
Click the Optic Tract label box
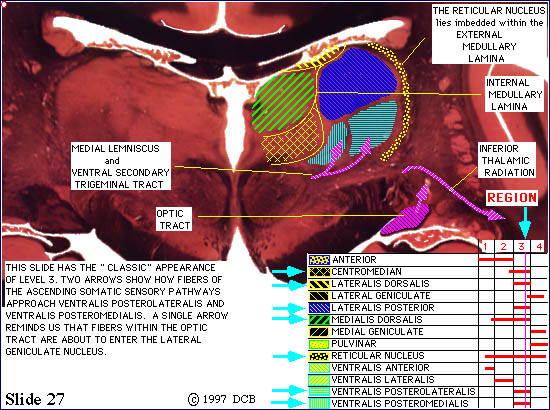point(174,219)
